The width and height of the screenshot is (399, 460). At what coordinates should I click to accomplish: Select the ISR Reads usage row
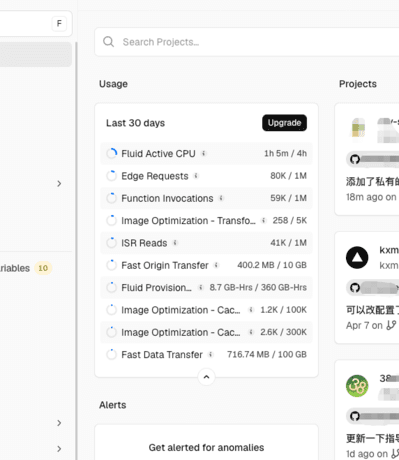[x=206, y=243]
